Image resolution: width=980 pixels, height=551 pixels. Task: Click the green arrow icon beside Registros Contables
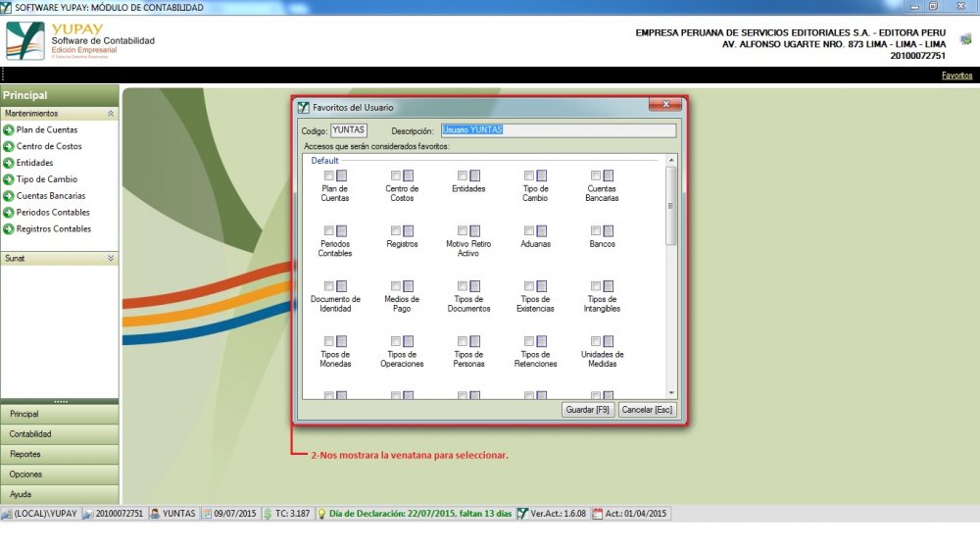tap(9, 228)
